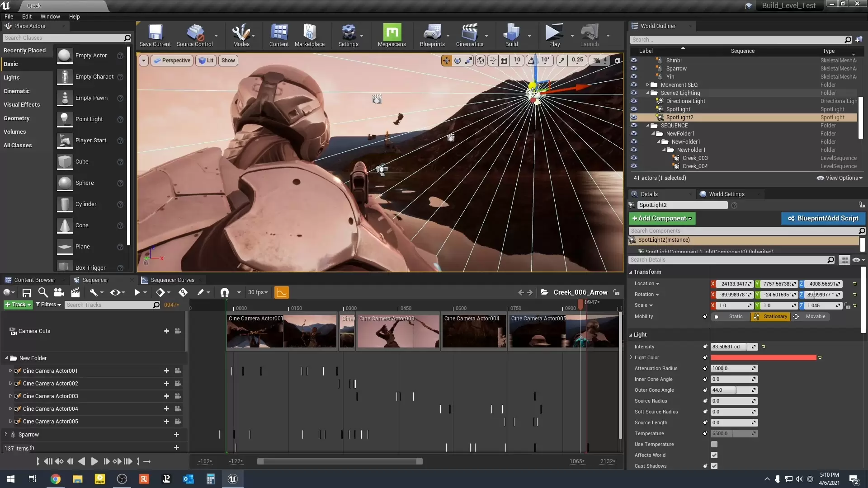Open the 30 fps dropdown
Image resolution: width=868 pixels, height=488 pixels.
coord(258,292)
